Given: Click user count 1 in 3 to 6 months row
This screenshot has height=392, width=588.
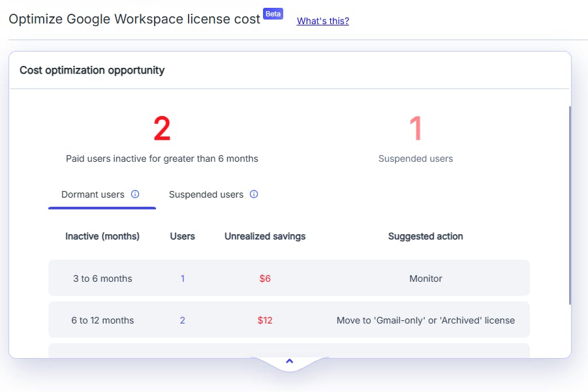Looking at the screenshot, I should [x=183, y=279].
